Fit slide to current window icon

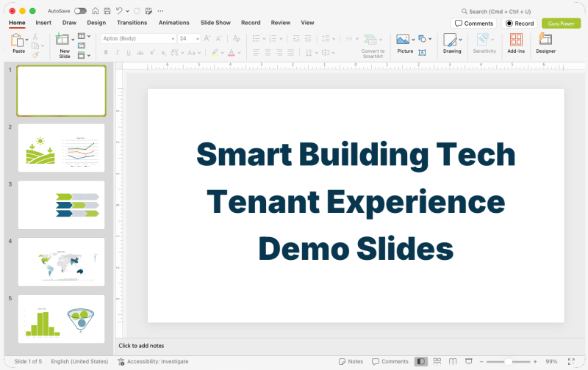571,361
